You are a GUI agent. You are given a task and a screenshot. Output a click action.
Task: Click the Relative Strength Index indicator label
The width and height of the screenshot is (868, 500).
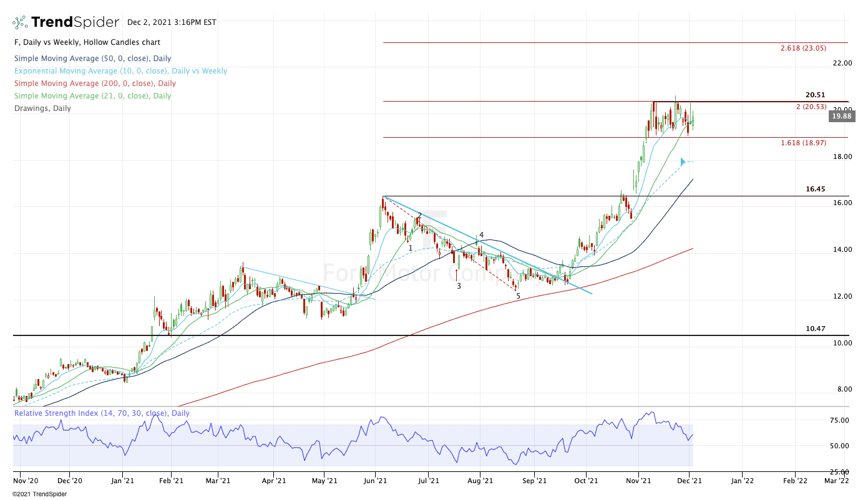pyautogui.click(x=102, y=413)
